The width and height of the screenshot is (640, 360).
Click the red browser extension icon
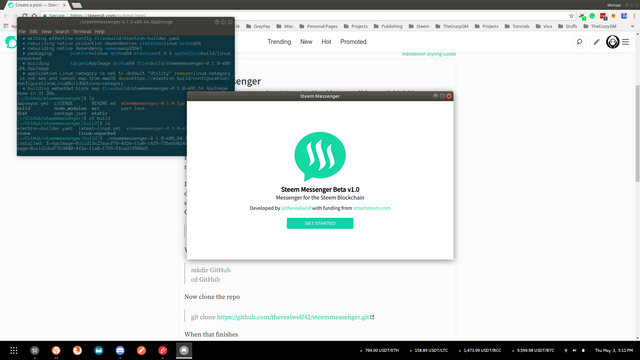click(x=603, y=16)
